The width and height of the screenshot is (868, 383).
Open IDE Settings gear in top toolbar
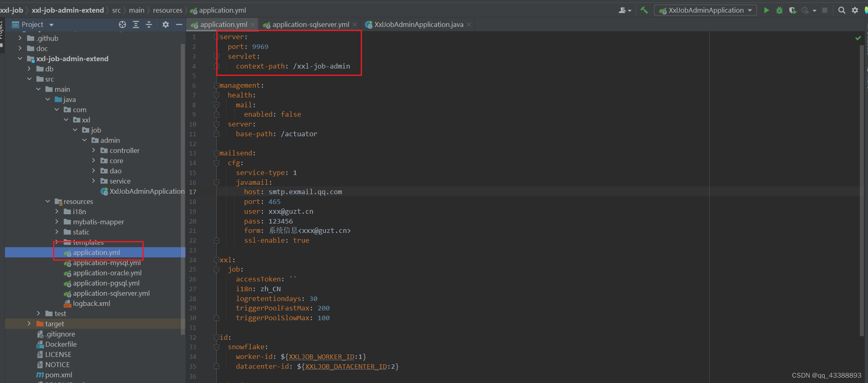coord(855,10)
